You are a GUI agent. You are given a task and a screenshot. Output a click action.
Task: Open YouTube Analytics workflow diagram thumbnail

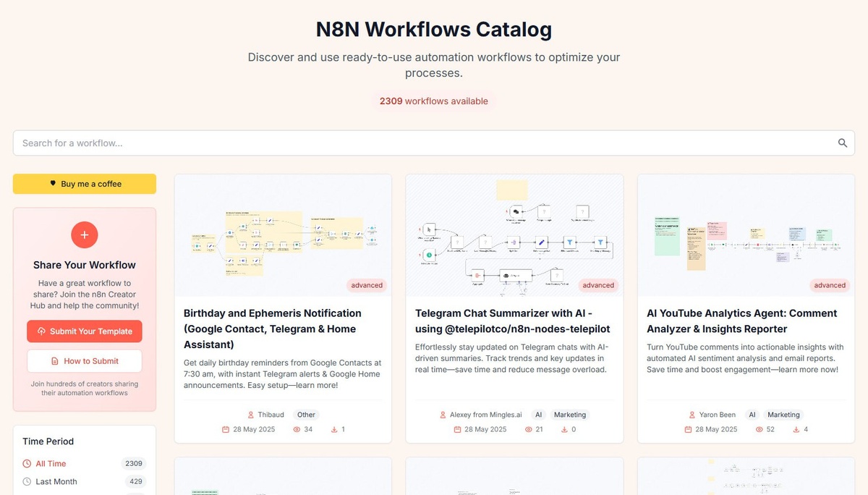click(746, 235)
